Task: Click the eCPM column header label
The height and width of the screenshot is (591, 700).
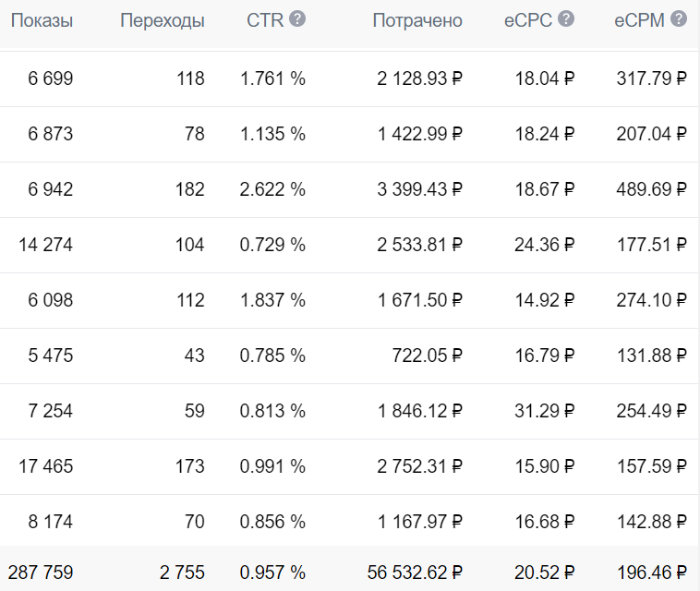Action: point(639,20)
